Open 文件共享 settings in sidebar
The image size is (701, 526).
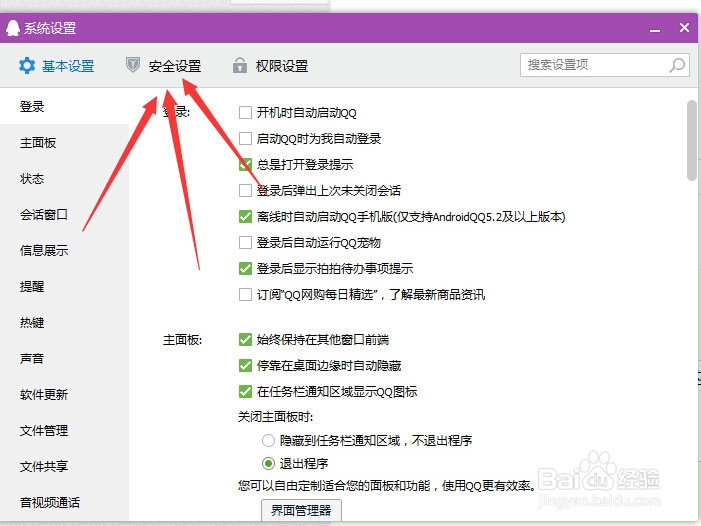(x=64, y=467)
